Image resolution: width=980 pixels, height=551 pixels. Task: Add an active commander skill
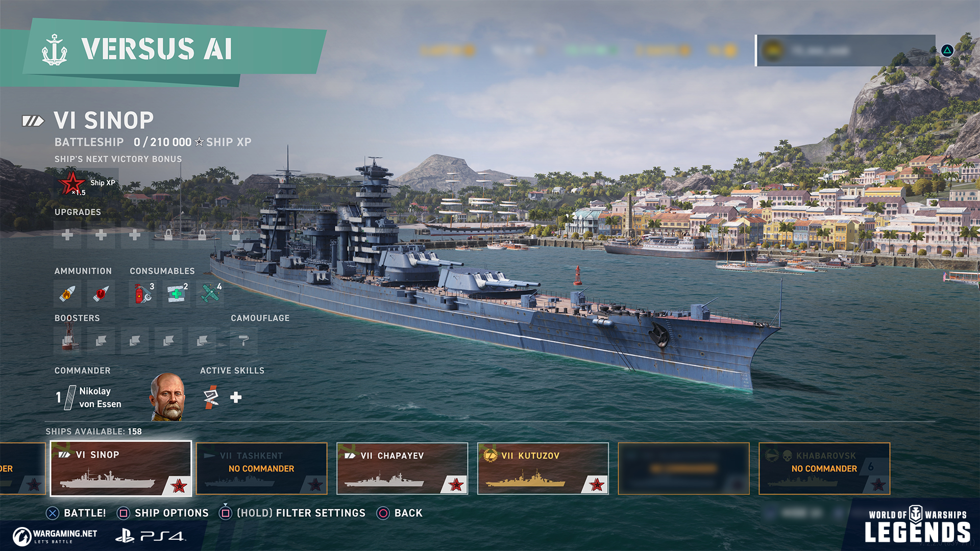coord(236,397)
